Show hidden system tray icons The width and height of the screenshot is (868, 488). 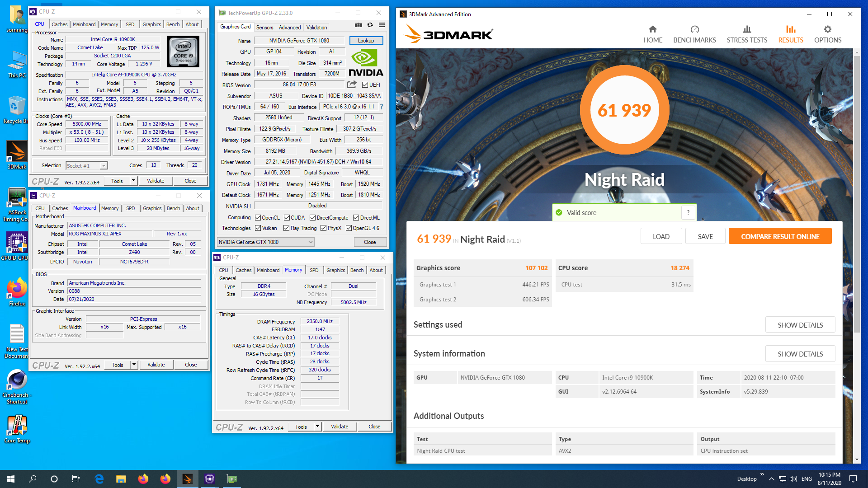coord(771,479)
